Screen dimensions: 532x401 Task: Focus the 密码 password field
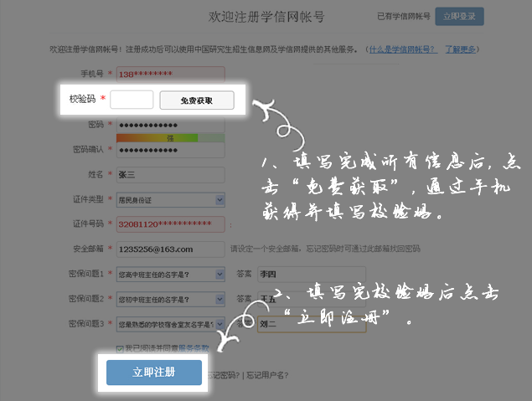coord(171,124)
